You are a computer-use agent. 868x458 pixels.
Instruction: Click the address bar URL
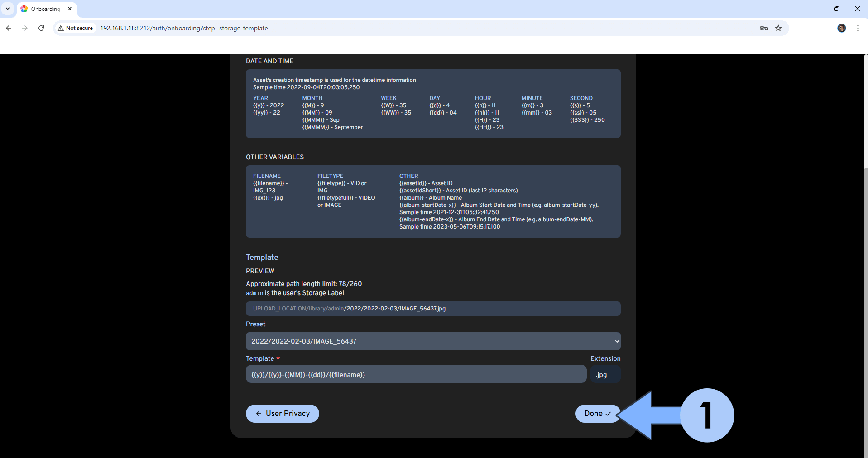(x=184, y=28)
